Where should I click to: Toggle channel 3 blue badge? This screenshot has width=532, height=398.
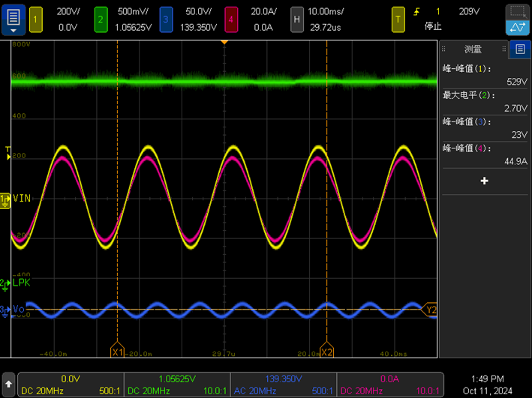(x=166, y=19)
